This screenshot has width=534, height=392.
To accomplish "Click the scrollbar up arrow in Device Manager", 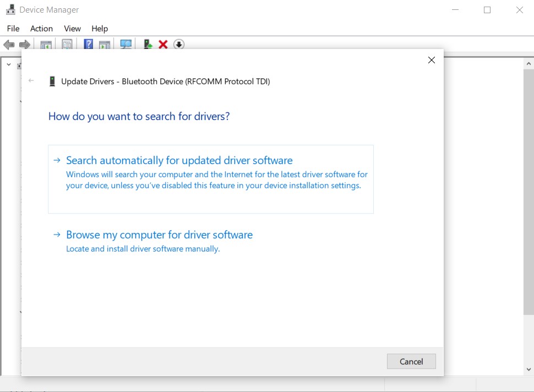I will [x=528, y=64].
